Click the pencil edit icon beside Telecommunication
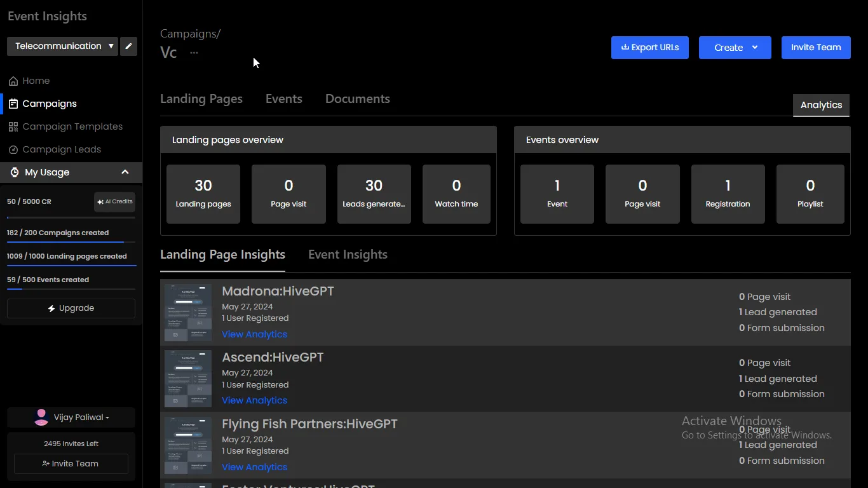 click(x=128, y=46)
